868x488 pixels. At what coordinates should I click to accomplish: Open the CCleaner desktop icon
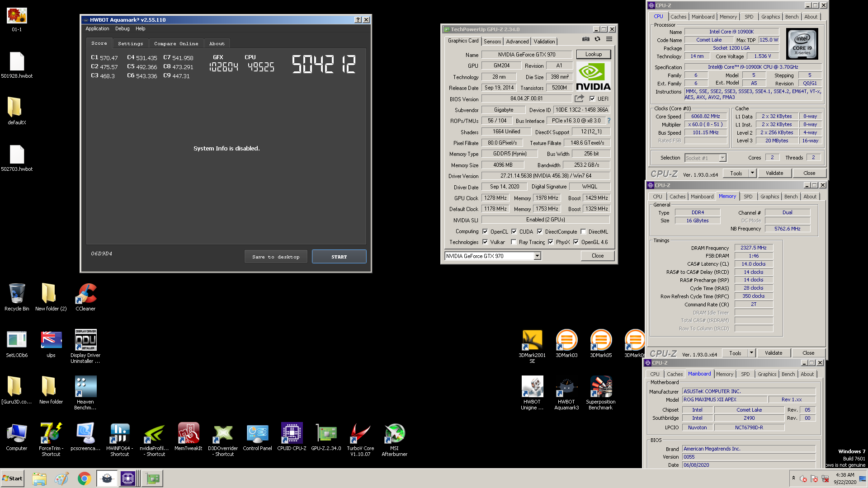85,297
